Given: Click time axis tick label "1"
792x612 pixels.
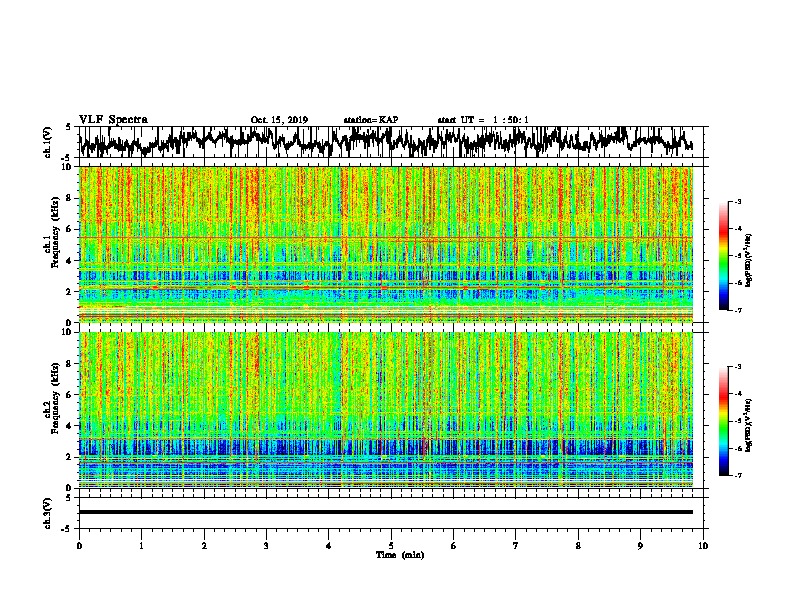Looking at the screenshot, I should [141, 546].
